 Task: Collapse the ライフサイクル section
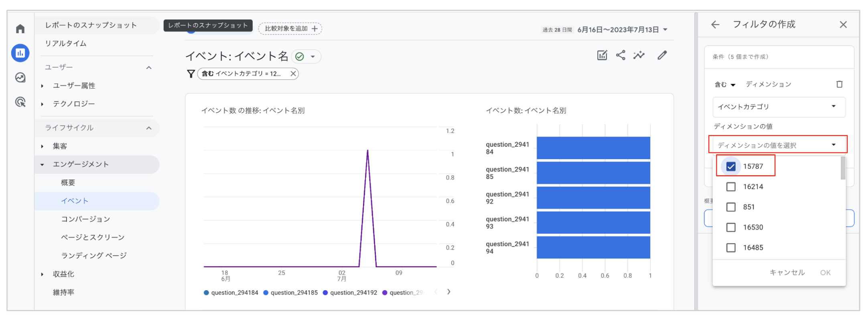point(149,128)
